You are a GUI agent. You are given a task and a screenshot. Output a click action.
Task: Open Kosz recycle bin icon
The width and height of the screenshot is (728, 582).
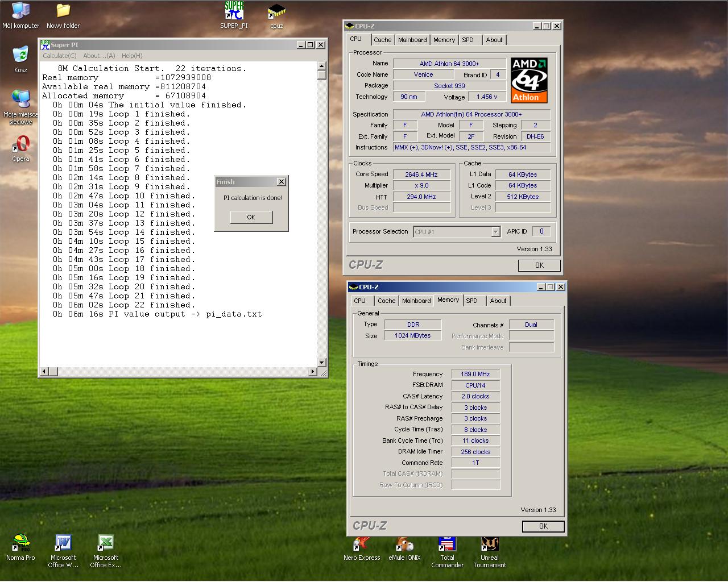(x=20, y=59)
